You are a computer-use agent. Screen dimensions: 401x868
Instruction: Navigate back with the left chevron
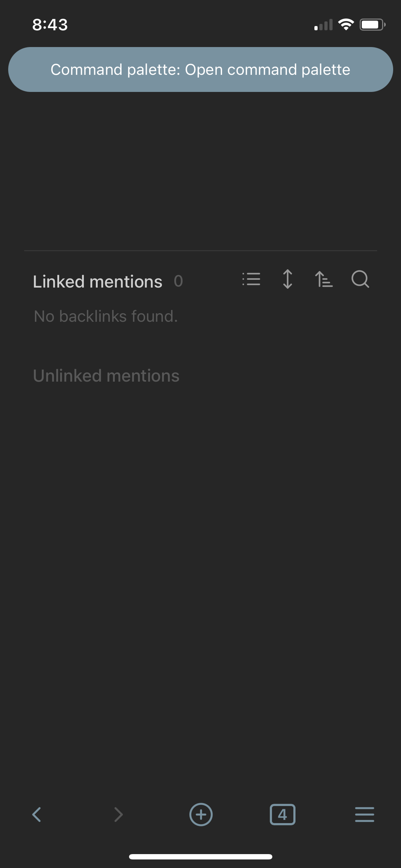click(37, 815)
